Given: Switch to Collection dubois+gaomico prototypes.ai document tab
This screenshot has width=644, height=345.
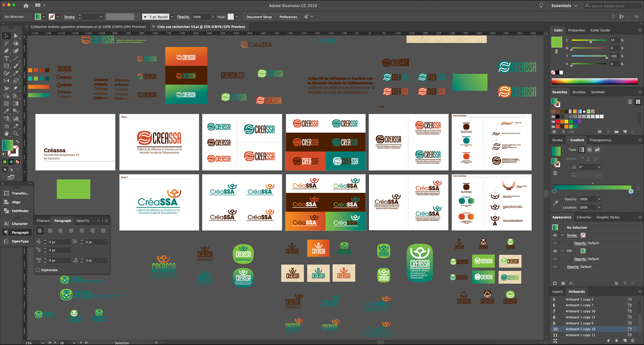Looking at the screenshot, I should pyautogui.click(x=88, y=27).
